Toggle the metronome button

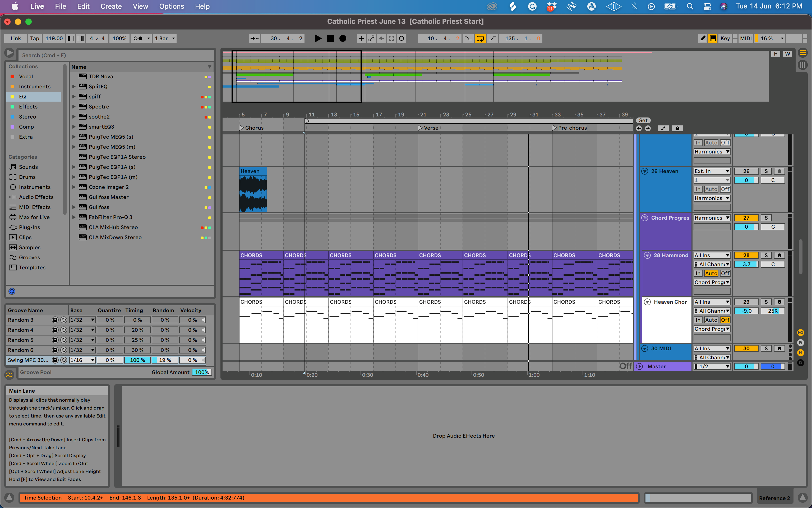tap(141, 38)
